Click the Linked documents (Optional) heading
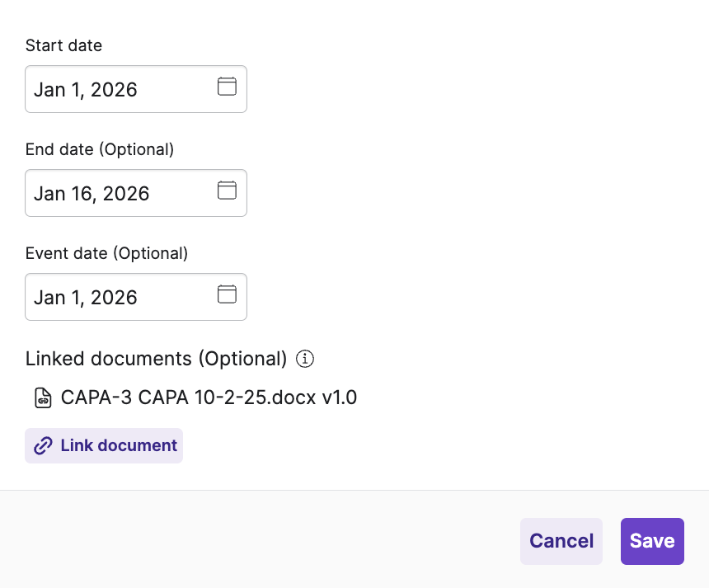This screenshot has height=588, width=709. coord(154,359)
